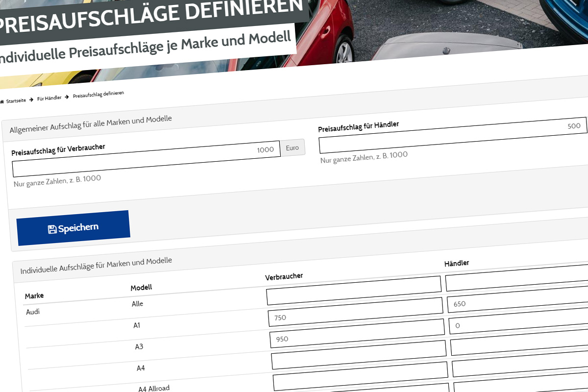The image size is (588, 392).
Task: Edit the A3 Händler field showing 0
Action: pos(519,325)
